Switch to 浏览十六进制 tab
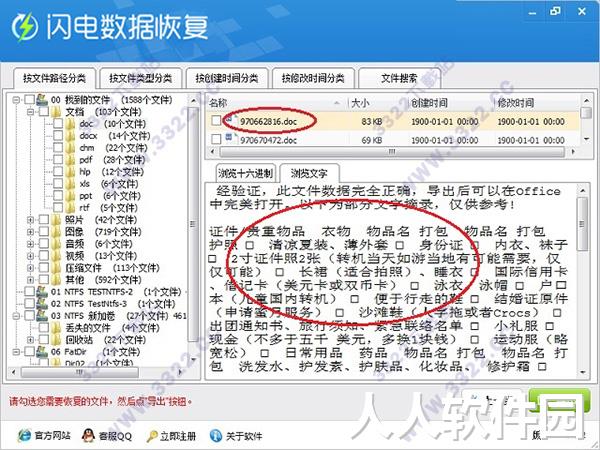 pyautogui.click(x=245, y=174)
